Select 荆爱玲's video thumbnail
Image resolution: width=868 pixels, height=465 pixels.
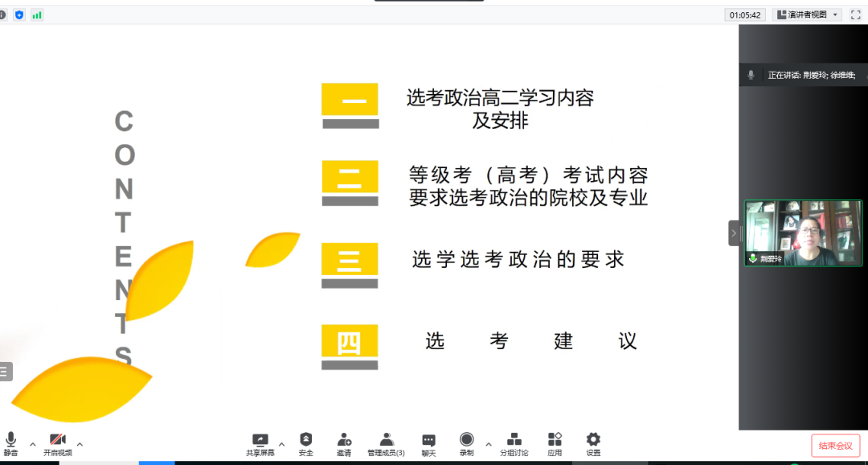[x=802, y=233]
